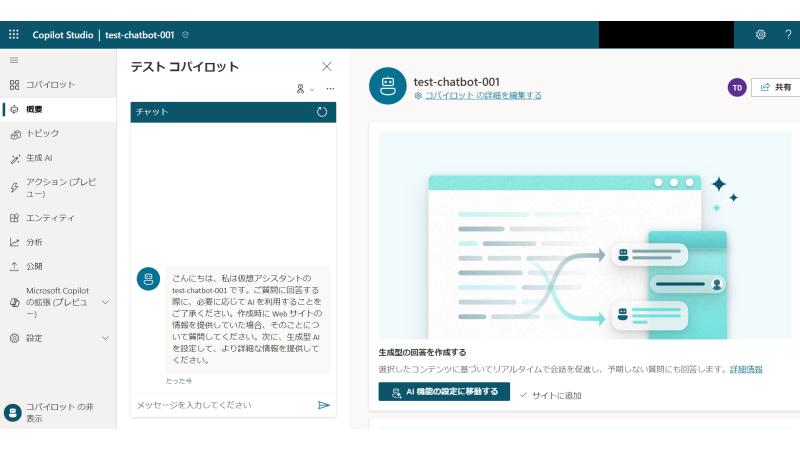Click the status icon beside test-chatbot-001 in the header
This screenshot has width=800, height=450.
[x=185, y=35]
